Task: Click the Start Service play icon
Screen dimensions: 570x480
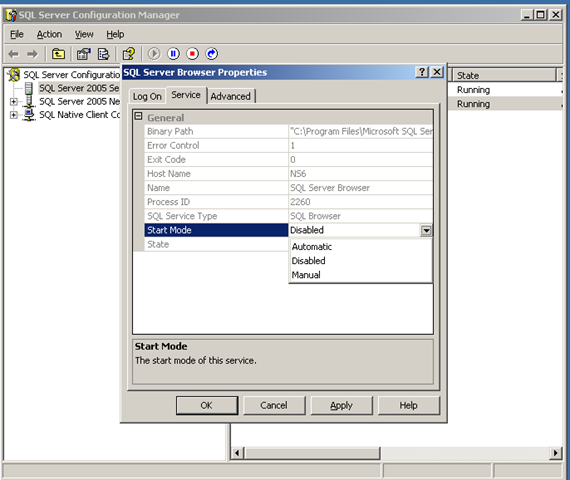Action: [x=154, y=54]
